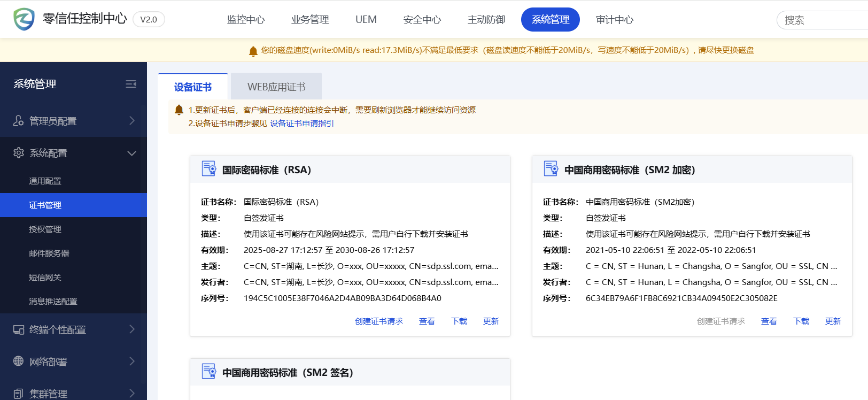Collapse sidebar using the menu fold icon
This screenshot has width=868, height=400.
point(131,84)
